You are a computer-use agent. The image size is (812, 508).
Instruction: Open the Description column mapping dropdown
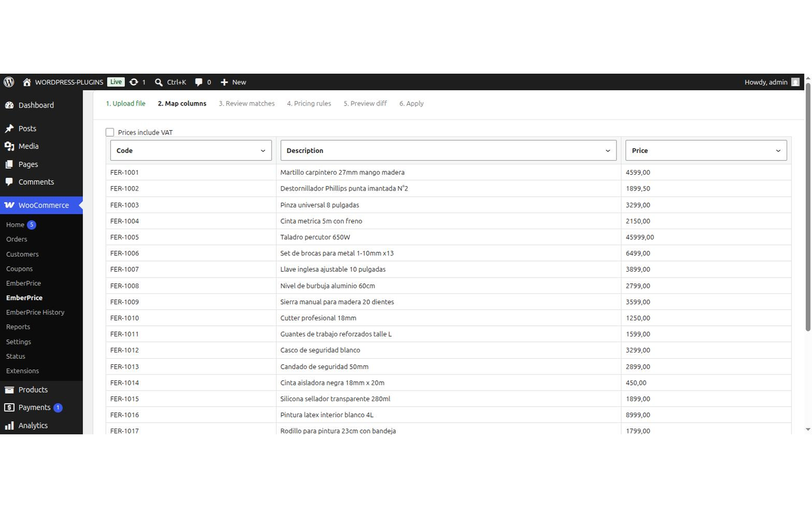(449, 150)
